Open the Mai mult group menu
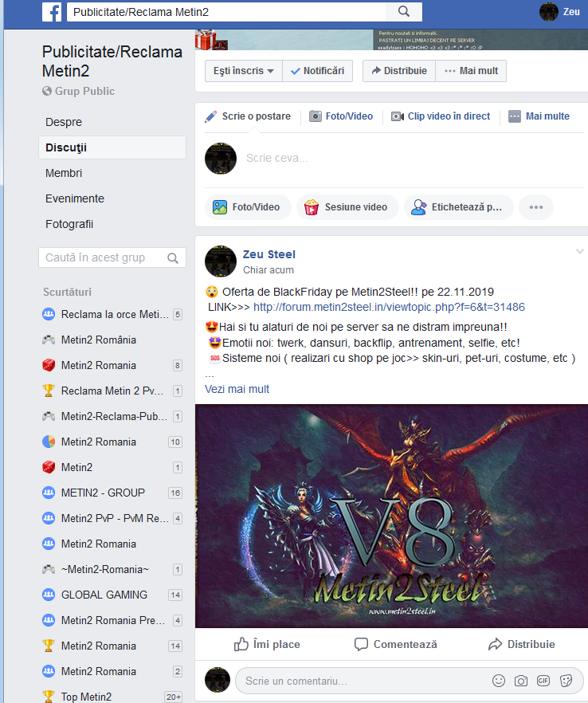 471,71
